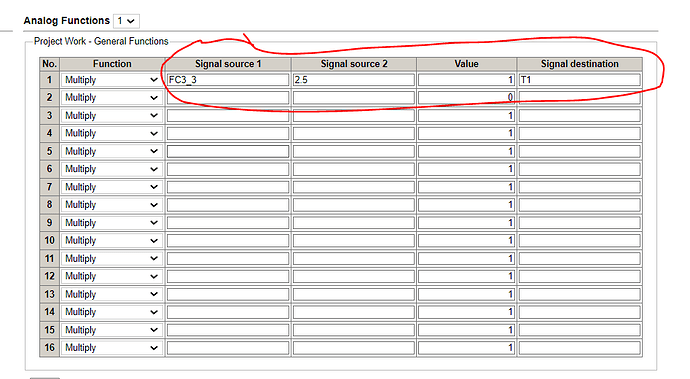Screen dimensions: 690x379
Task: Open Function dropdown in row 7
Action: coord(112,187)
